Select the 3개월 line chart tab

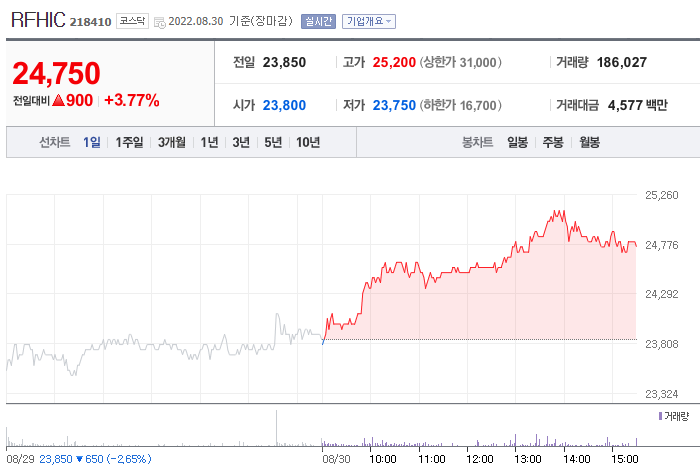coord(171,142)
